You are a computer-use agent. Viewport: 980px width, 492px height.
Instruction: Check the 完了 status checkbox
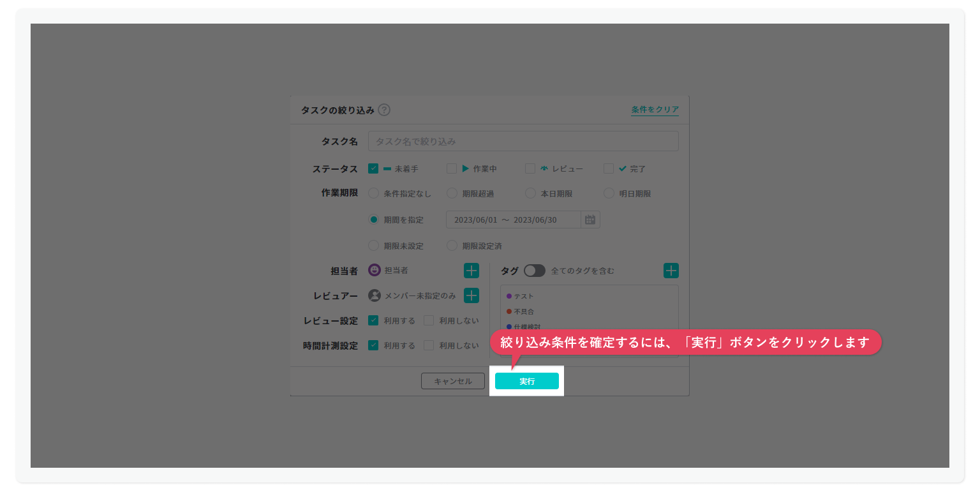coord(608,168)
